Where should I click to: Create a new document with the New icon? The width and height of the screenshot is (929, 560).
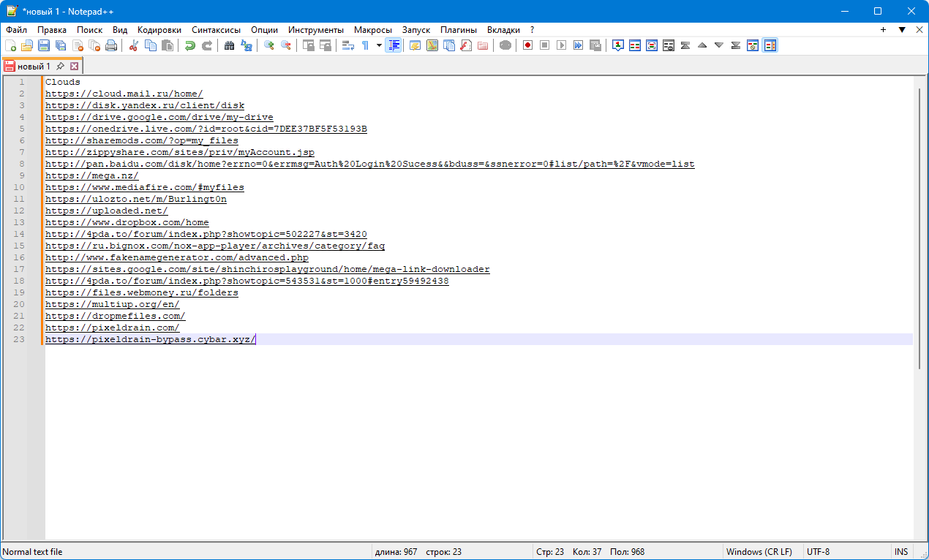tap(10, 45)
